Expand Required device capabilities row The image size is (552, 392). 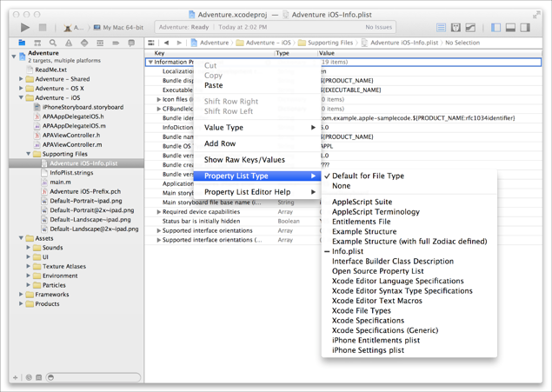point(159,212)
